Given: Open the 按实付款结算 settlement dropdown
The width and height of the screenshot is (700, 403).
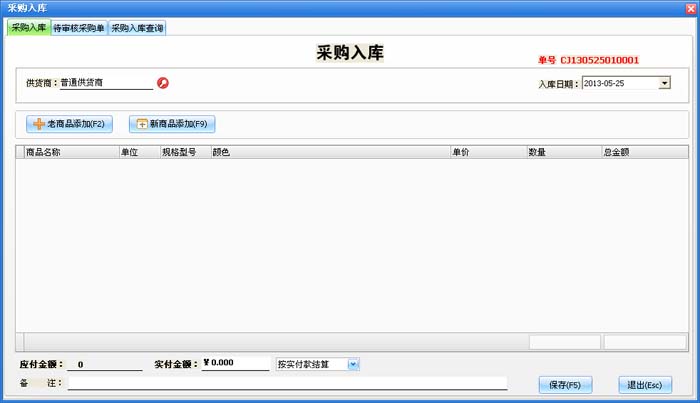Looking at the screenshot, I should click(353, 364).
